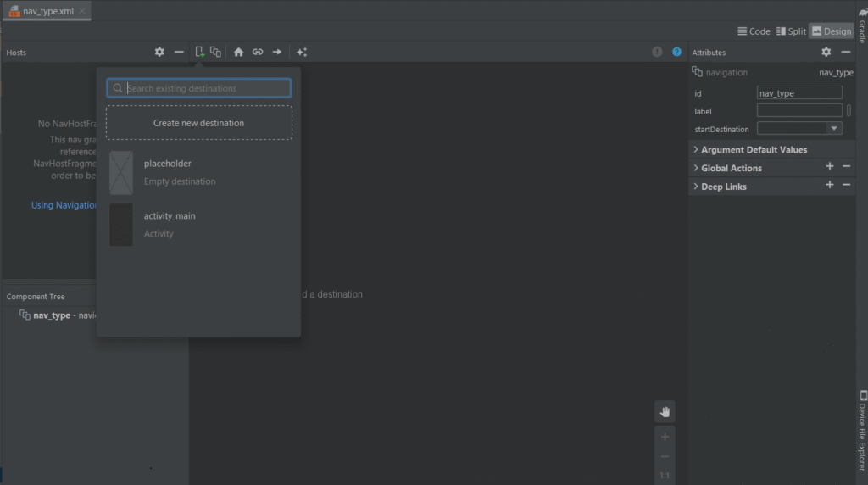Hide the Hosts panel with minus icon
Screen dimensions: 868x485
coord(179,52)
